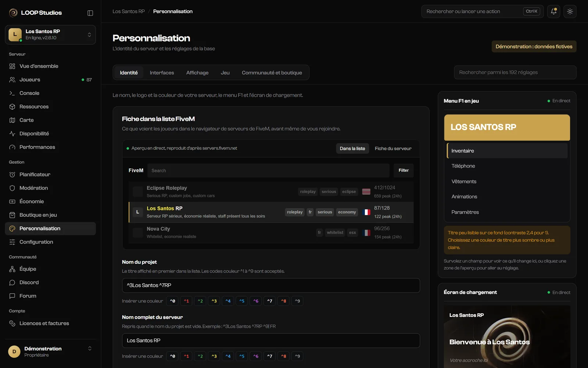Select Nova City server row
This screenshot has height=368, width=588.
[x=271, y=233]
